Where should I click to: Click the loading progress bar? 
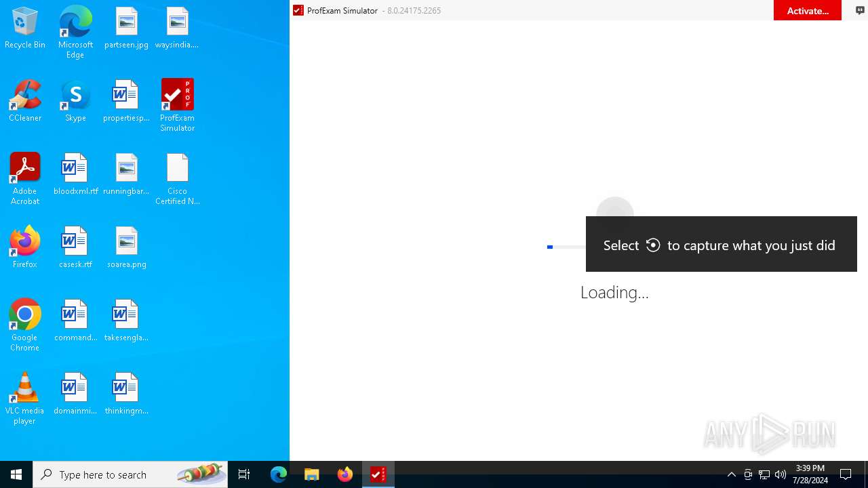coord(566,247)
